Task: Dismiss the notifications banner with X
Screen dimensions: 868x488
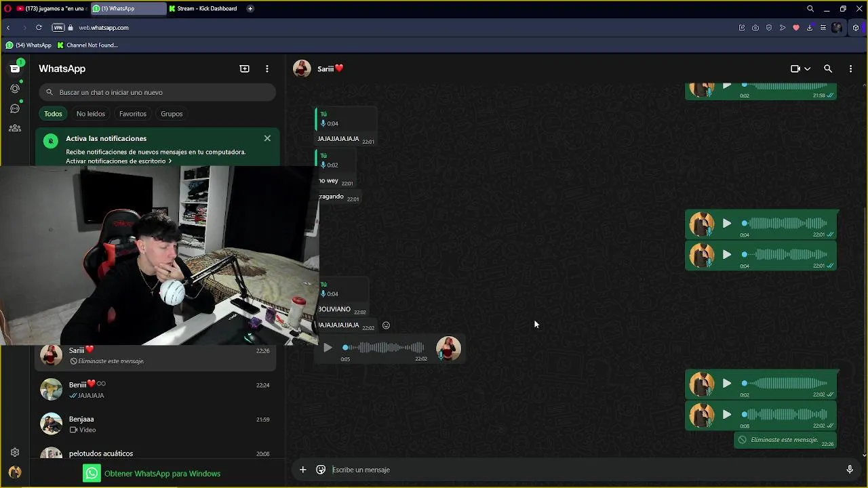Action: point(267,138)
